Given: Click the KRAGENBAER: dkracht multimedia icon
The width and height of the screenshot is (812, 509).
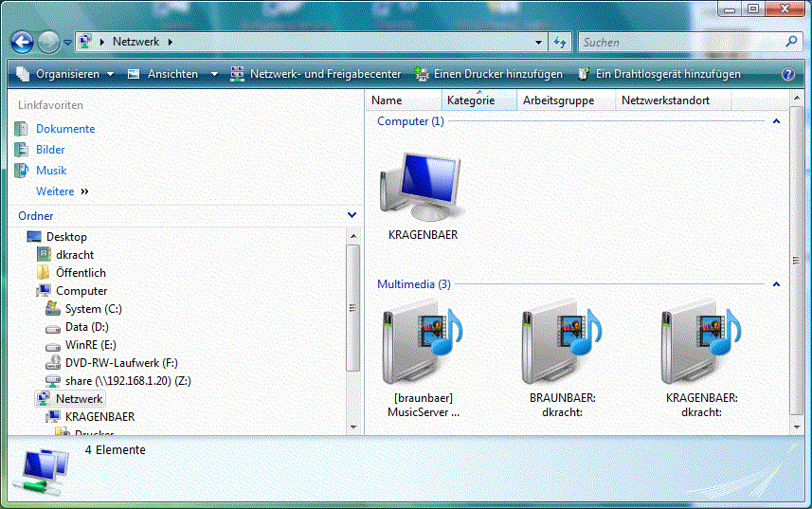Looking at the screenshot, I should click(701, 345).
